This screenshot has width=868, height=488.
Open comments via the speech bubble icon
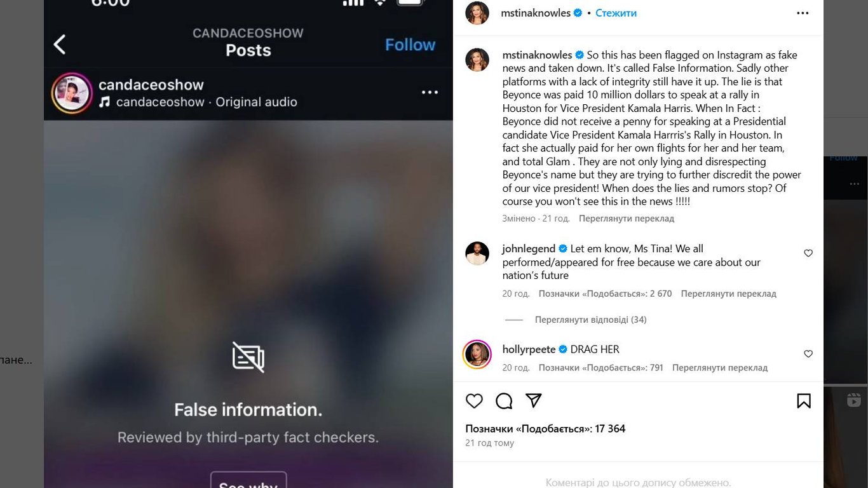click(504, 401)
